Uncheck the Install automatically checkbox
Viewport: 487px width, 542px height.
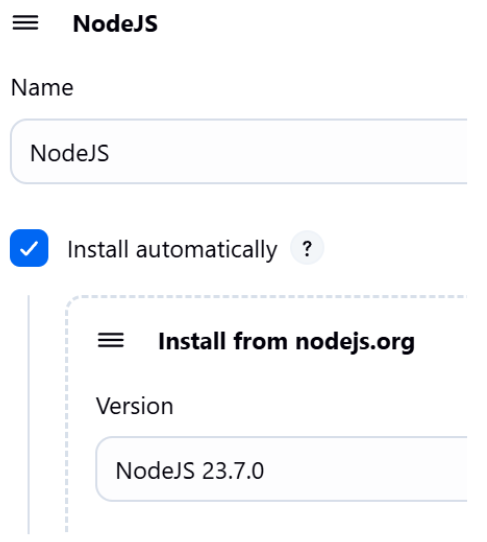point(29,248)
